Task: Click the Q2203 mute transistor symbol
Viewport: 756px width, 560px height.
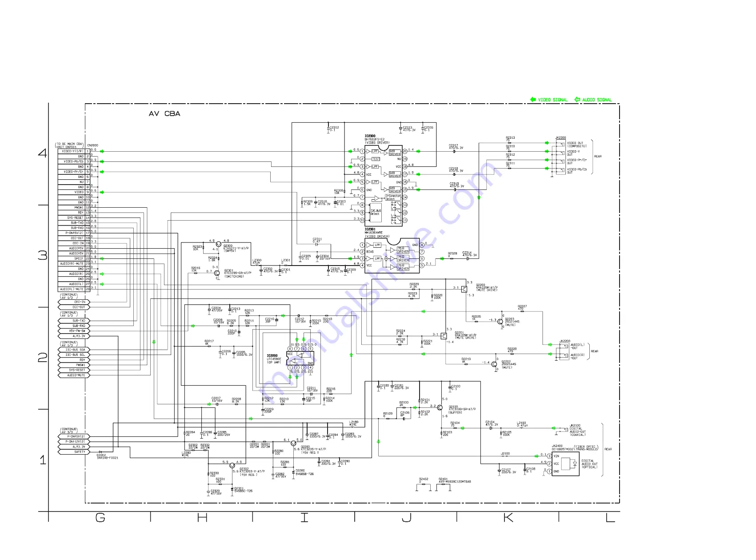Action: pyautogui.click(x=501, y=321)
